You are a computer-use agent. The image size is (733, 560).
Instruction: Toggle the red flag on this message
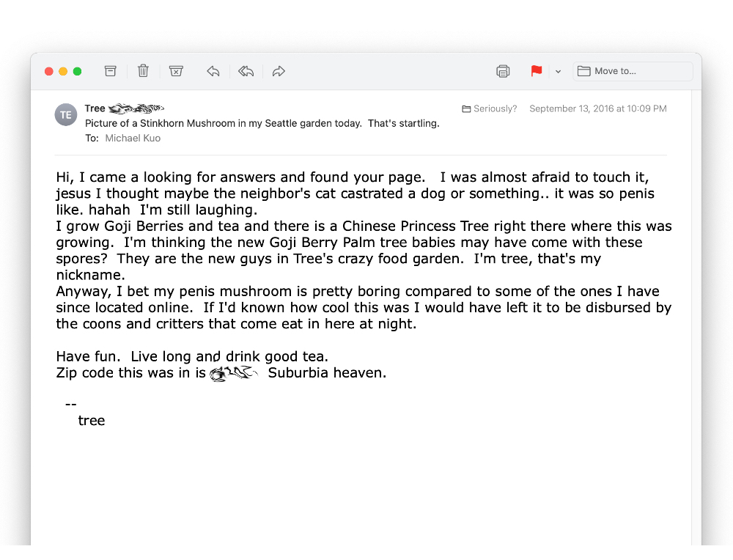pos(537,71)
